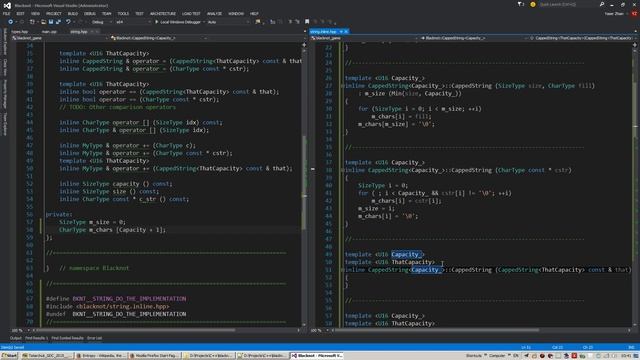Viewport: 640px width, 360px height.
Task: Open the WINDOW menu
Action: click(x=236, y=13)
